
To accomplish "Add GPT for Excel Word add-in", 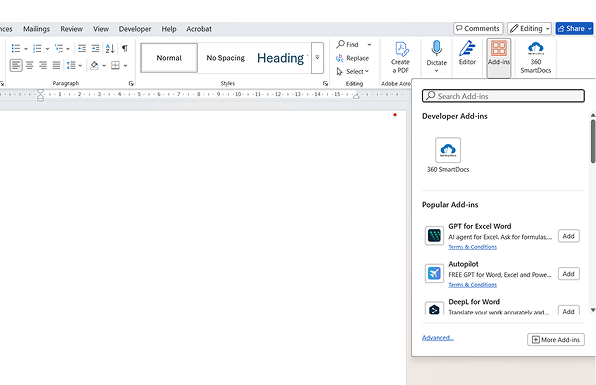I will pyautogui.click(x=569, y=236).
